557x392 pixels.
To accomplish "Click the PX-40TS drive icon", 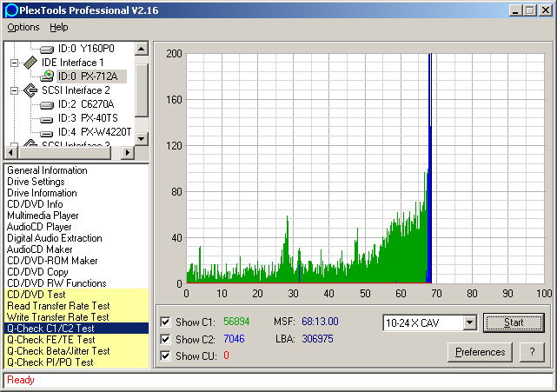I will [47, 119].
